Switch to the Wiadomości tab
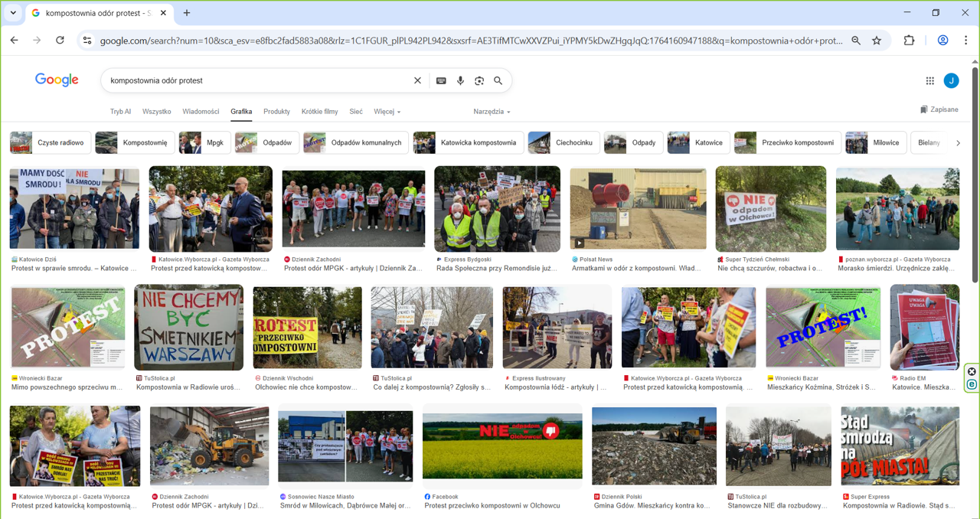This screenshot has height=519, width=980. [x=201, y=112]
